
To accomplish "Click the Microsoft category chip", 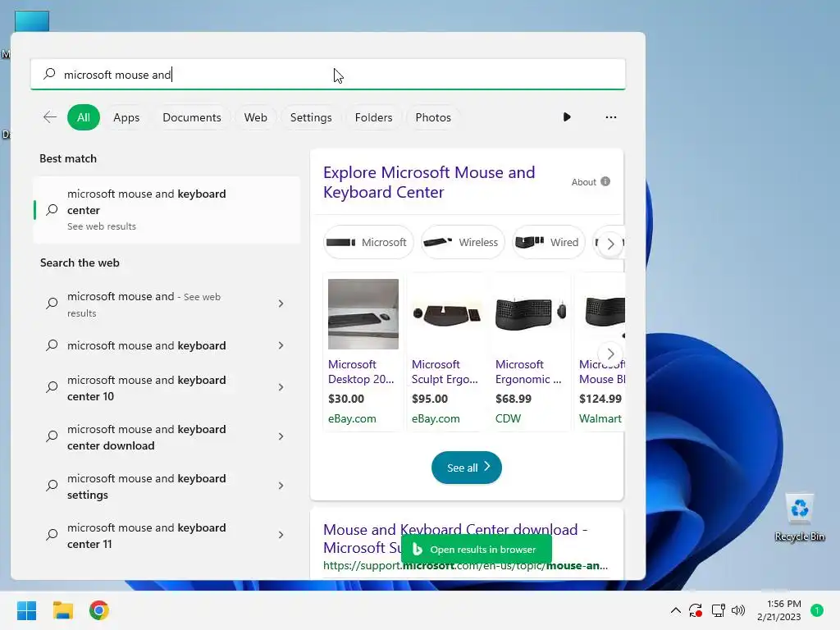I will [368, 242].
